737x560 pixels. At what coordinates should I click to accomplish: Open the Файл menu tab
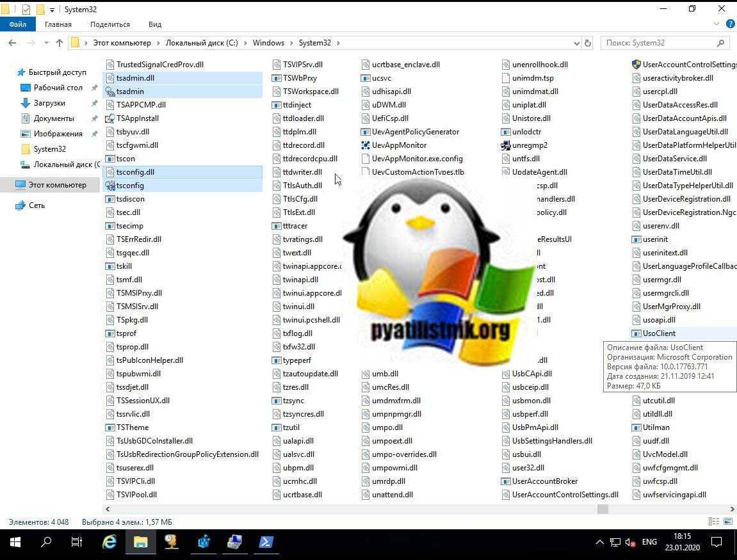pyautogui.click(x=17, y=24)
